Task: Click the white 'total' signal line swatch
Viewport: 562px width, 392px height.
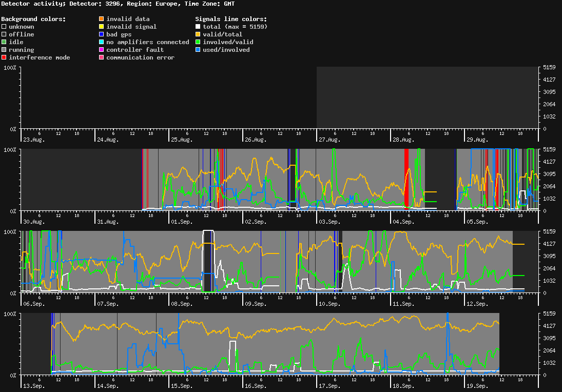Action: tap(198, 27)
